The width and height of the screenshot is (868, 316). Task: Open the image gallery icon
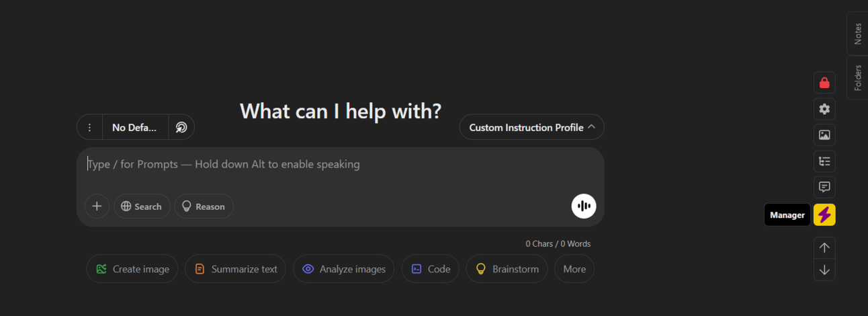824,135
